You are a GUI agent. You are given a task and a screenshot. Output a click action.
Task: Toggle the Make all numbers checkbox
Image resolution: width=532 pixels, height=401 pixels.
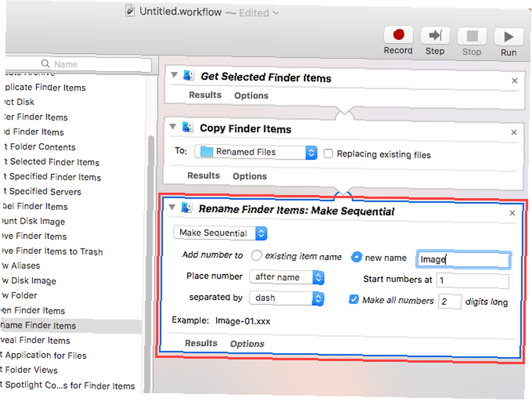click(x=354, y=299)
